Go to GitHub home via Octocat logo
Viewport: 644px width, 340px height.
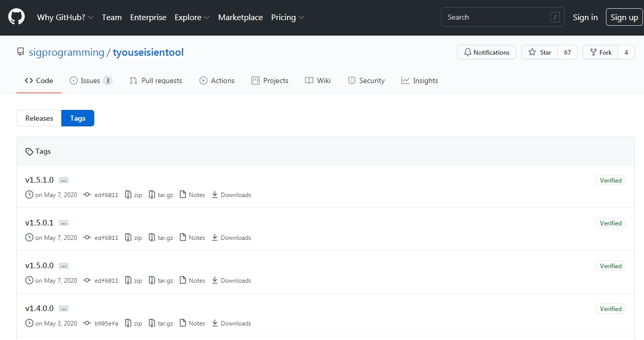tap(16, 17)
